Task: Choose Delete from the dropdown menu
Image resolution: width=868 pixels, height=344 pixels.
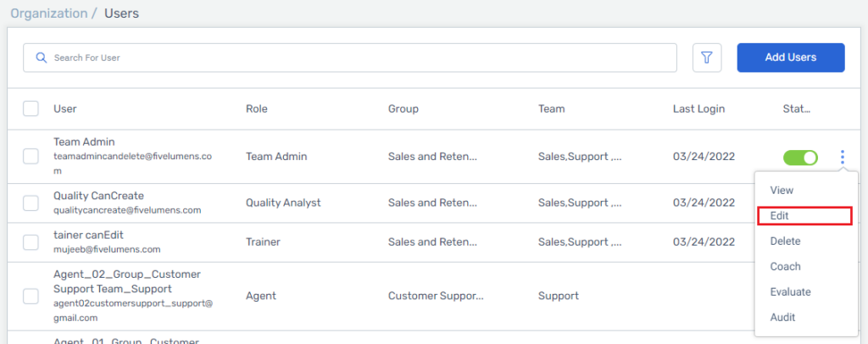Action: pos(785,241)
